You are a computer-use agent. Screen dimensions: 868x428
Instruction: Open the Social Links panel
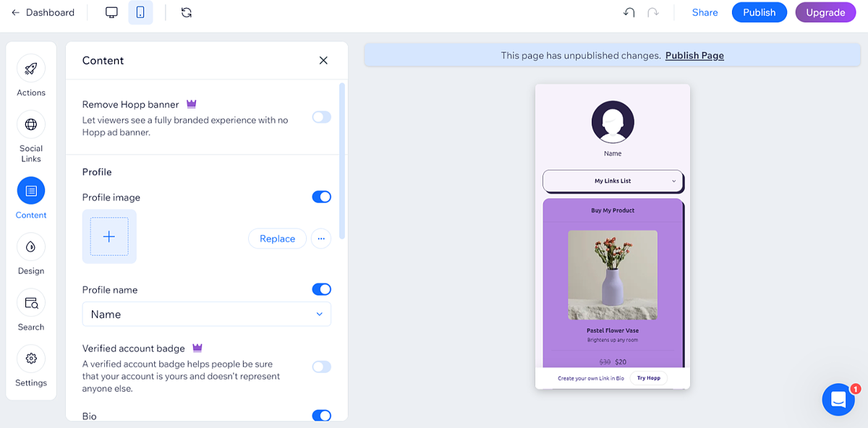tap(31, 137)
